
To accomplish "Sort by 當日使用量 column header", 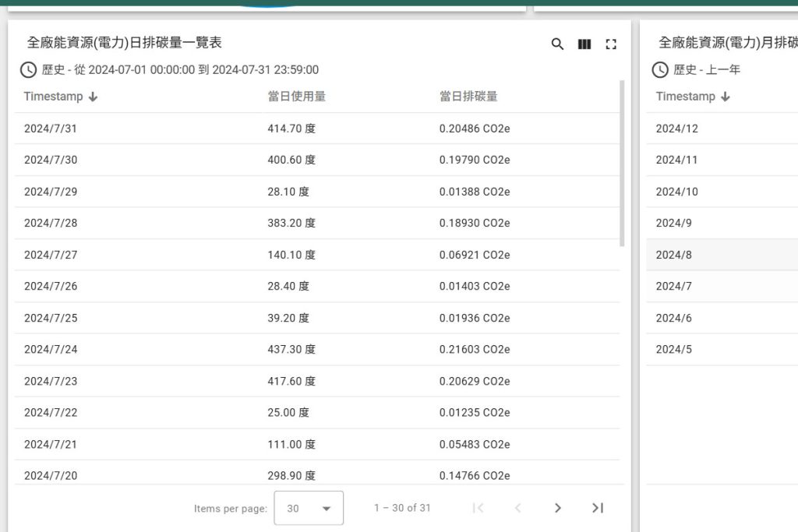I will point(296,97).
